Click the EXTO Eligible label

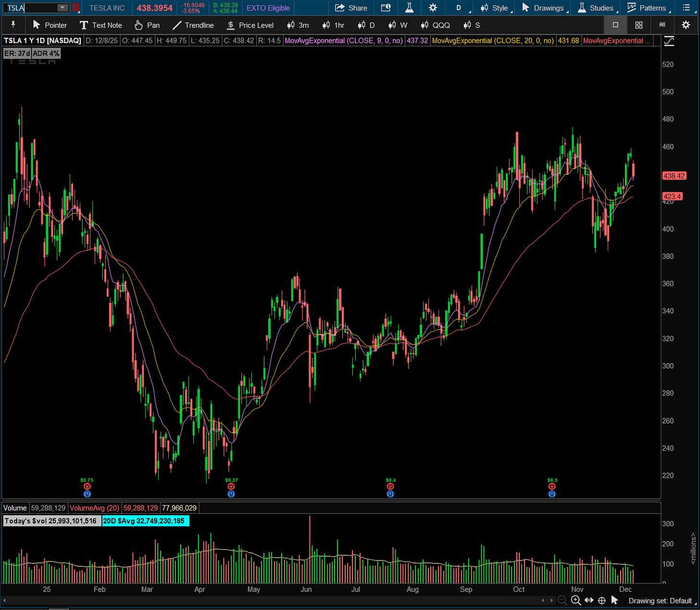click(x=268, y=8)
